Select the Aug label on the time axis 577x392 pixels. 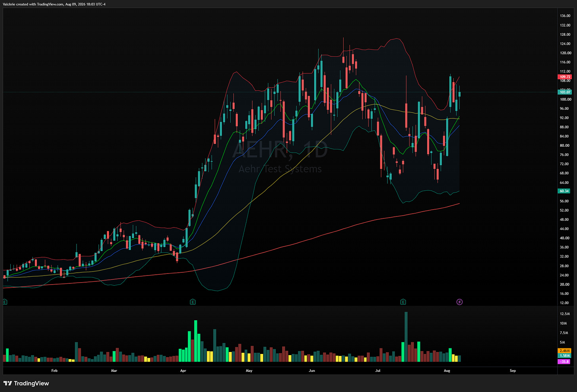[447, 371]
